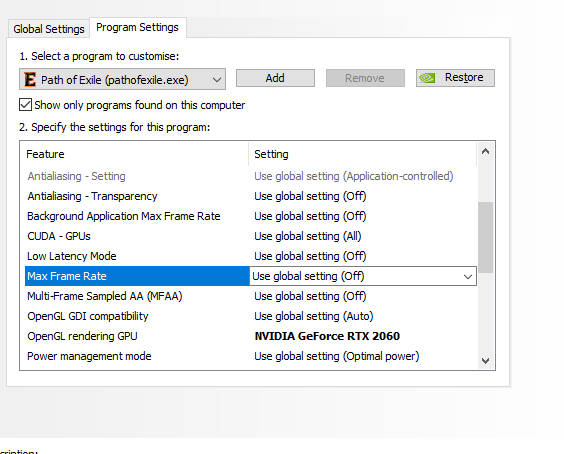Image resolution: width=564 pixels, height=454 pixels.
Task: Click the Use global setting (Application-controlled) value
Action: pyautogui.click(x=354, y=176)
